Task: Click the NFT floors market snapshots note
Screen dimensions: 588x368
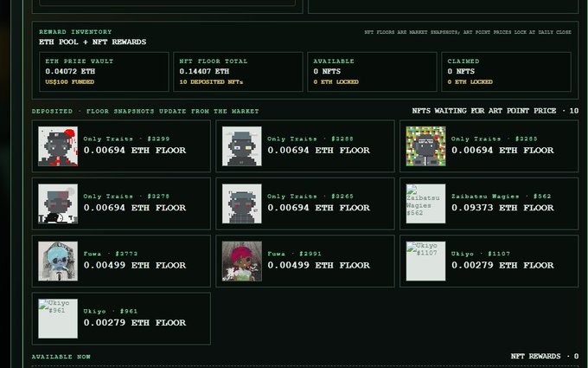Action: click(x=468, y=32)
